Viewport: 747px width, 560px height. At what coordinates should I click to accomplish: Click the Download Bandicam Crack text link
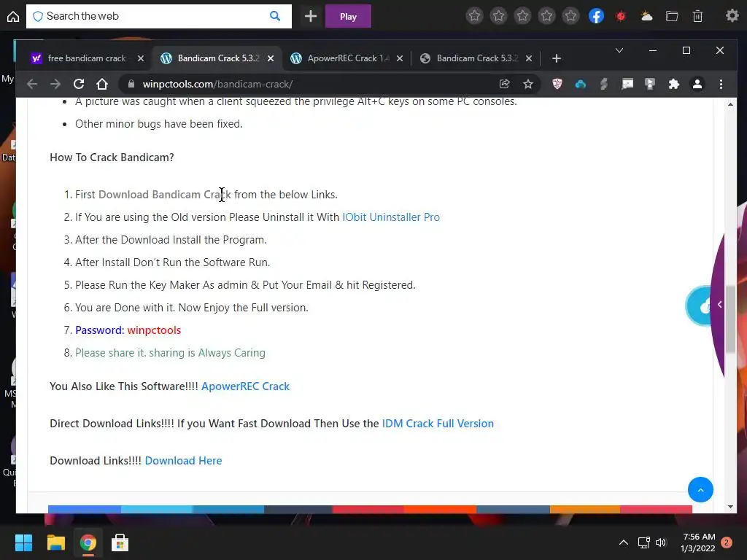point(164,195)
